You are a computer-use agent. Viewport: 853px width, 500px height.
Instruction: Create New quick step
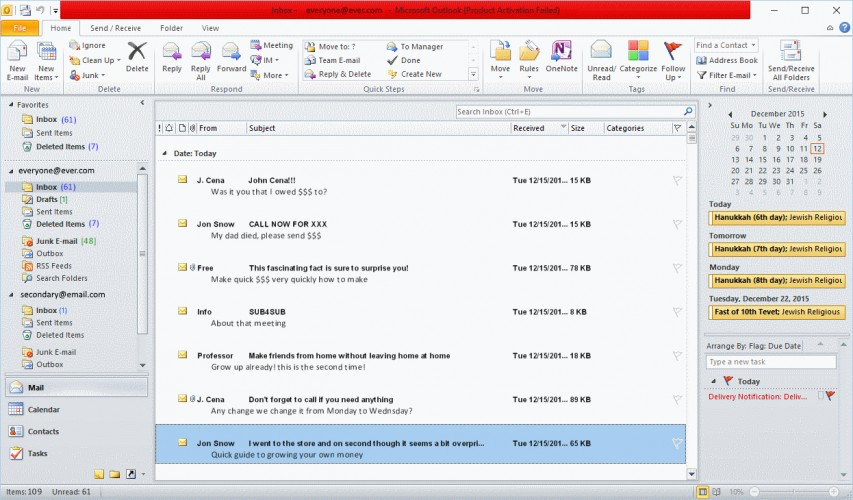point(415,74)
